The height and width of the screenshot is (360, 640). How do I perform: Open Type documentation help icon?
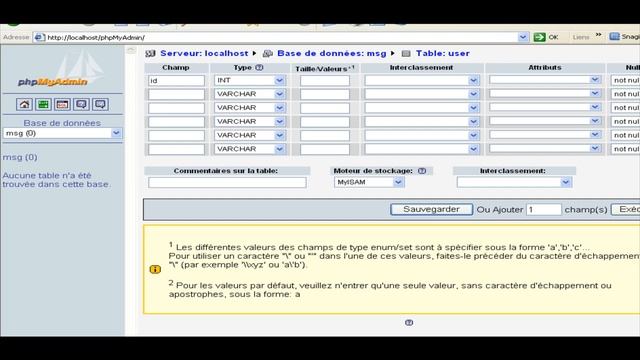click(259, 68)
